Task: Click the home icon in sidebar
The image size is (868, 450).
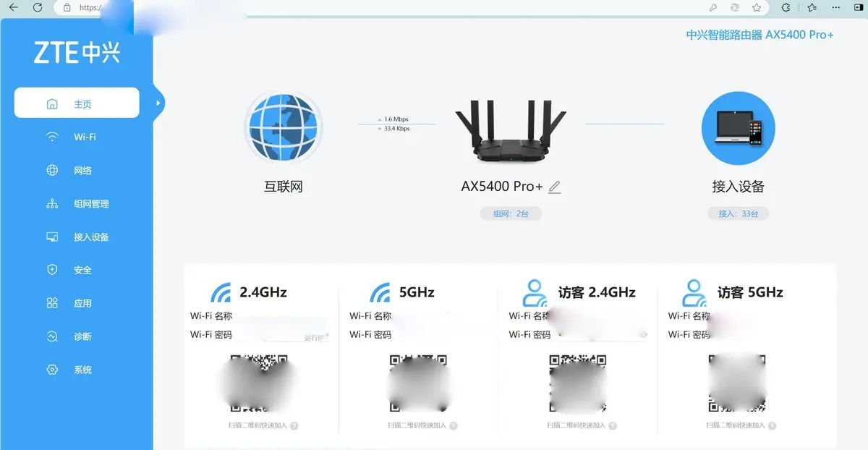Action: click(52, 104)
